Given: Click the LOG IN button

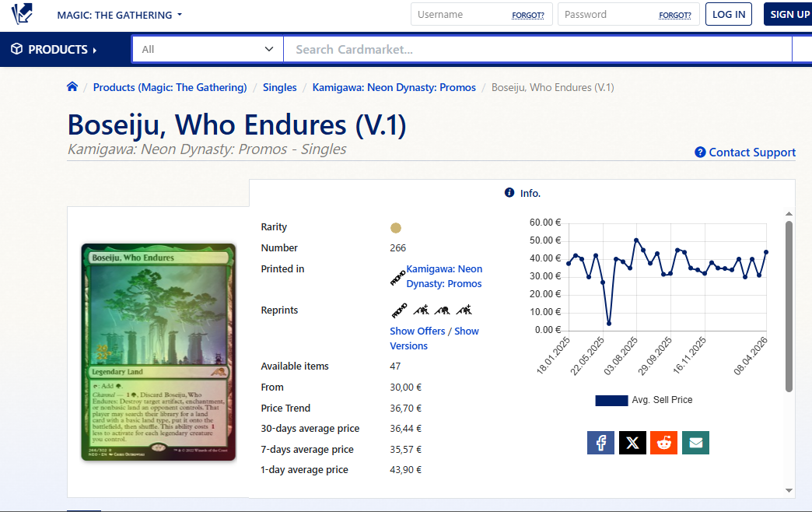Looking at the screenshot, I should [x=729, y=15].
